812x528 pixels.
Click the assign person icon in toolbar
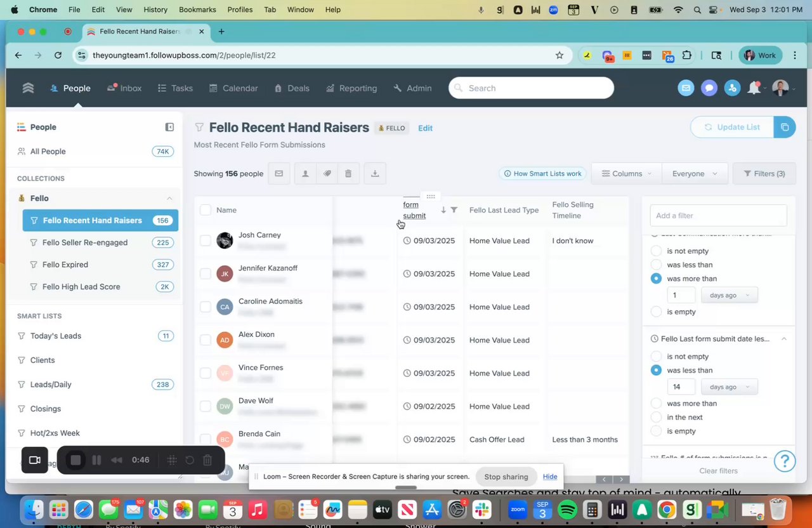[305, 173]
